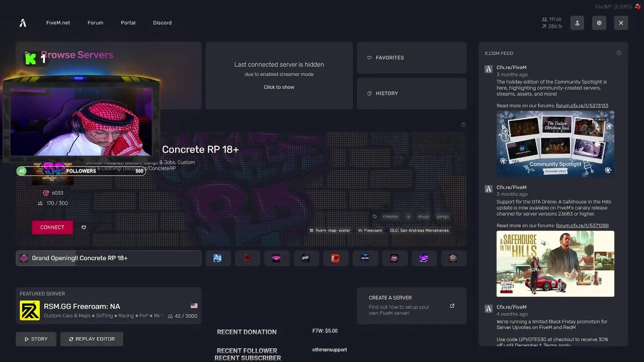Click DLC: San Andreas Mercenaries label
The width and height of the screenshot is (644, 362).
pos(419,230)
